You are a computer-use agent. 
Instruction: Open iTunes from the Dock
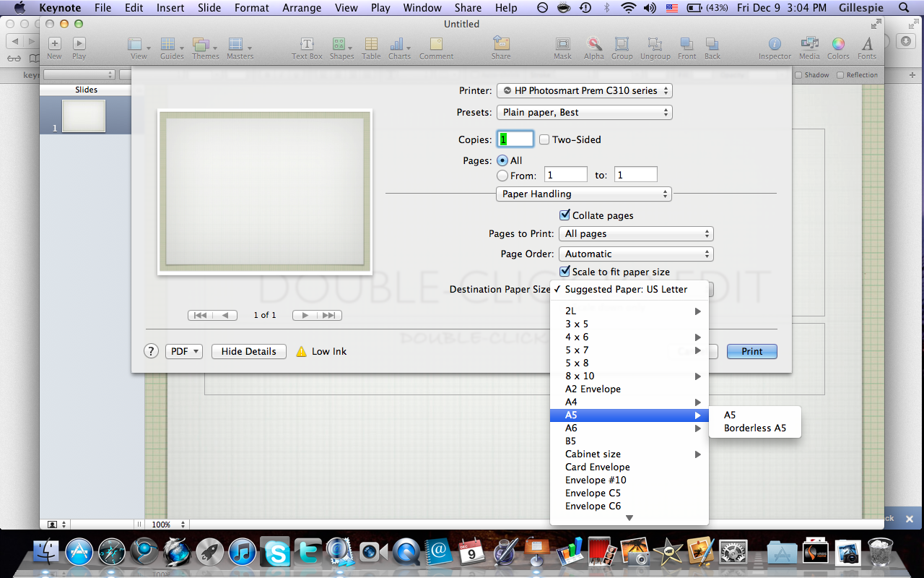(243, 553)
